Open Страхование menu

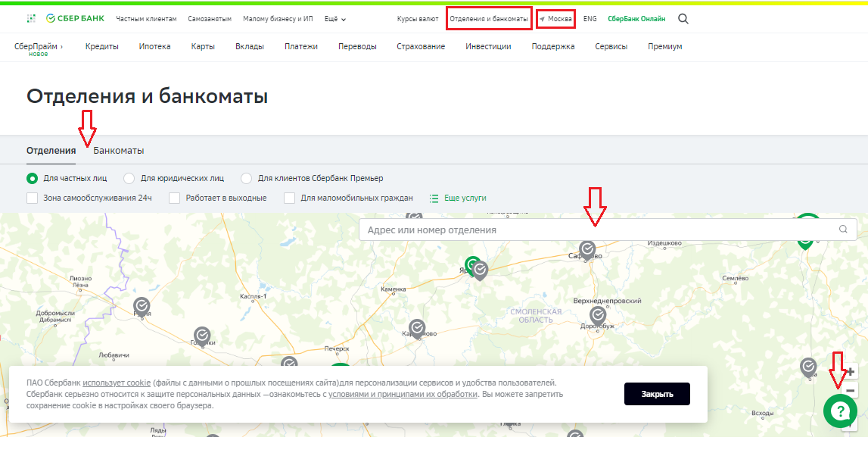421,46
